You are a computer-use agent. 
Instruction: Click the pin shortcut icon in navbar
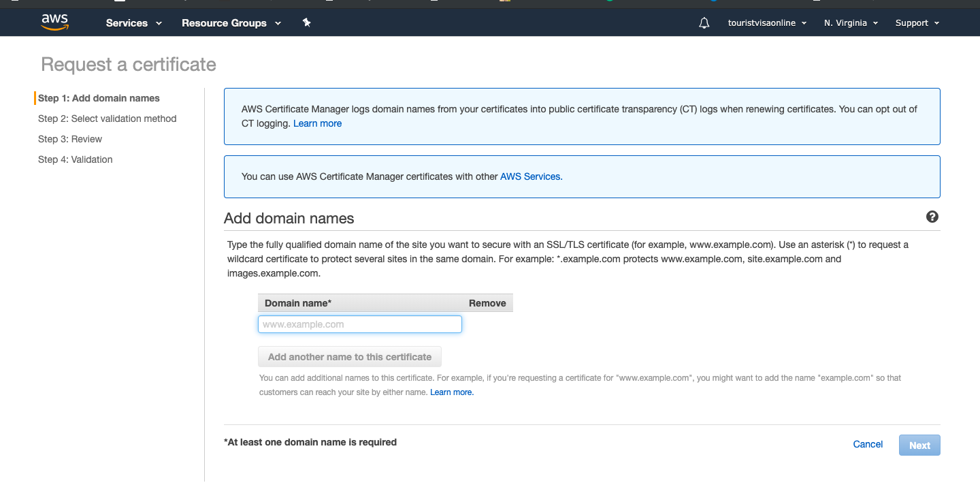(306, 22)
